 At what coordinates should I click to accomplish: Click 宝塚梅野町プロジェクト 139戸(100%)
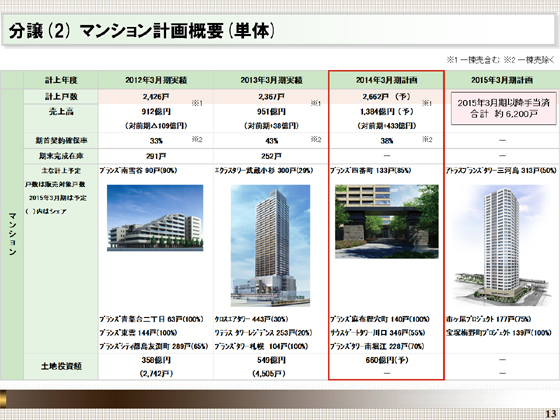coord(499,333)
